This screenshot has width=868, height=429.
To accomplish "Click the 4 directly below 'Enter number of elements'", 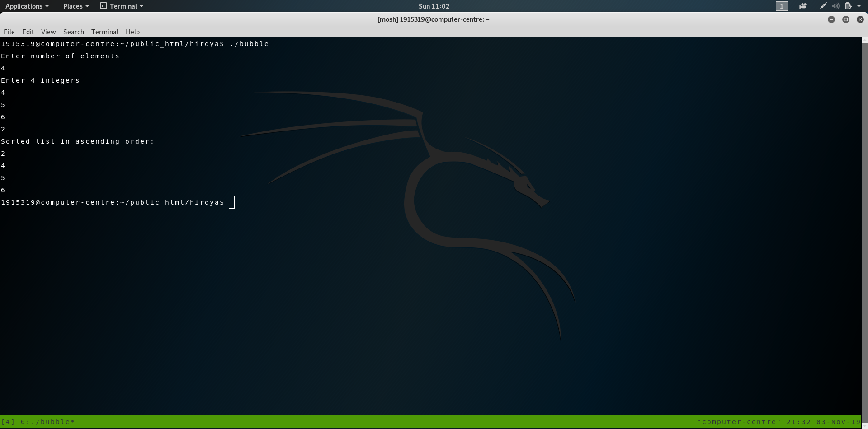I will 3,68.
